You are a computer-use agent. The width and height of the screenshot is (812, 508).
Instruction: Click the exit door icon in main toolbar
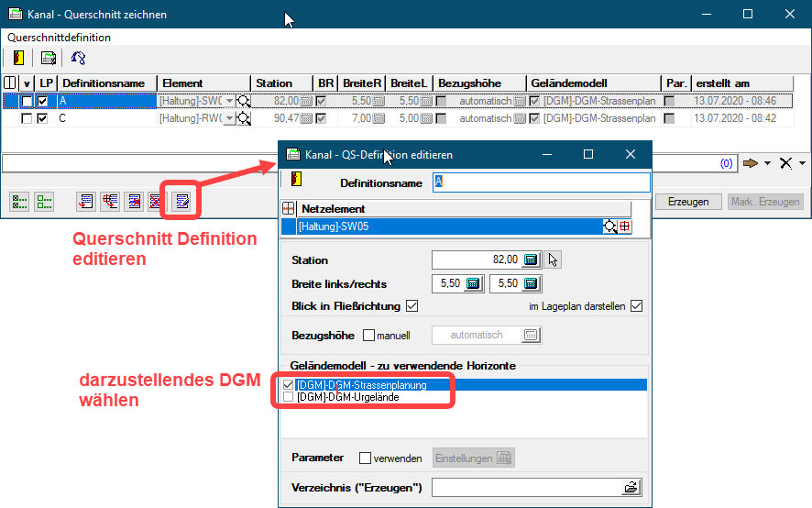18,59
